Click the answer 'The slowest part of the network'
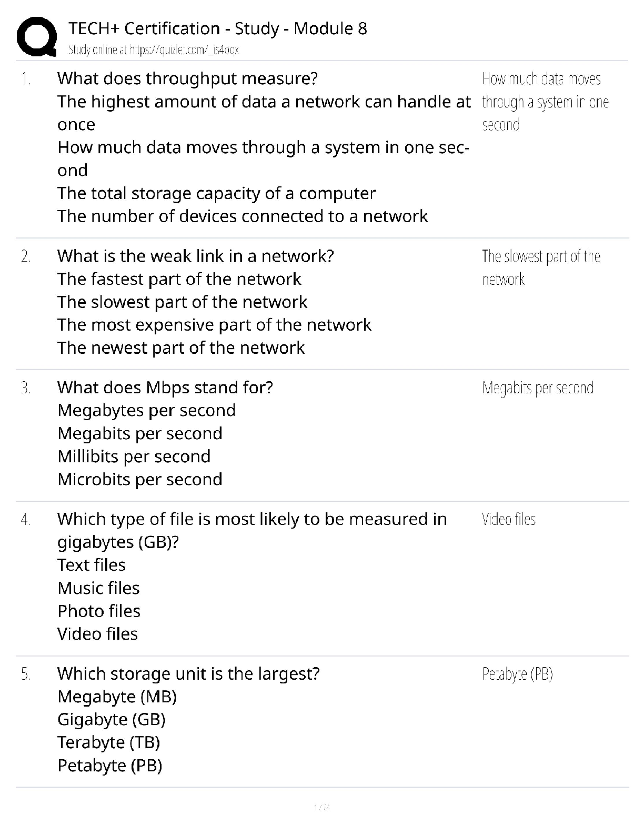 pos(541,267)
